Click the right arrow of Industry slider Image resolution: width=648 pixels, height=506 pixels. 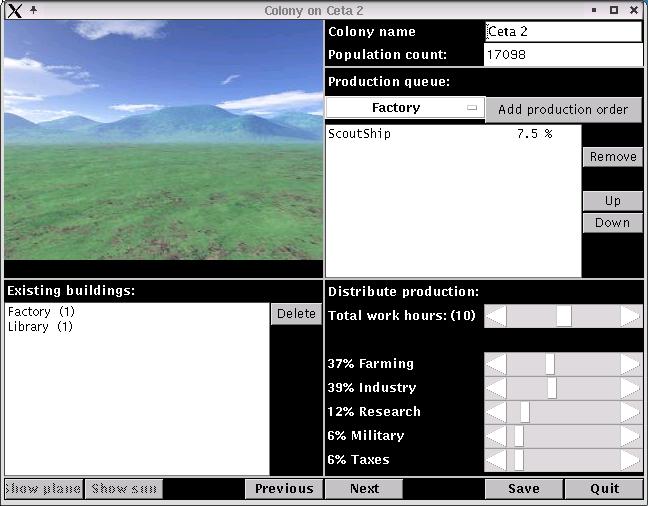(x=630, y=388)
